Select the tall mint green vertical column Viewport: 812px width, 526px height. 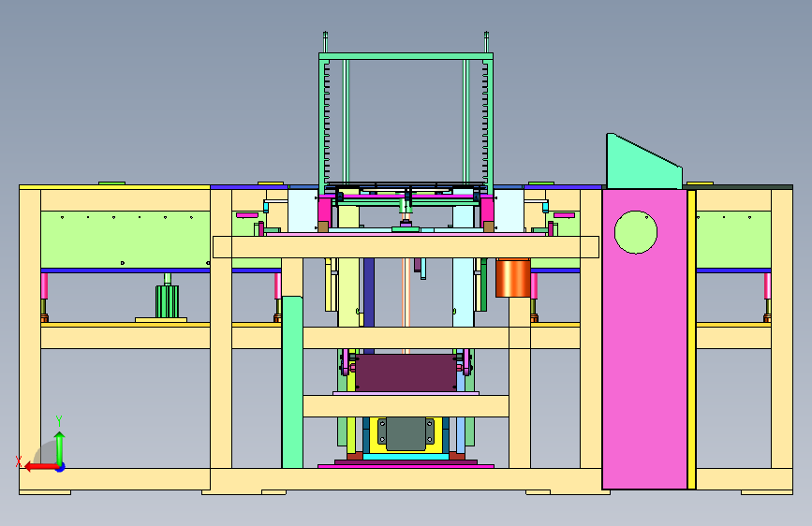(x=292, y=382)
